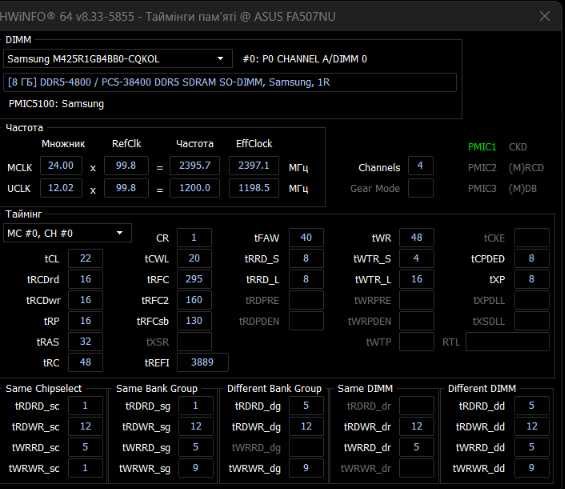Click the tWRWR_sg value 9

[196, 468]
